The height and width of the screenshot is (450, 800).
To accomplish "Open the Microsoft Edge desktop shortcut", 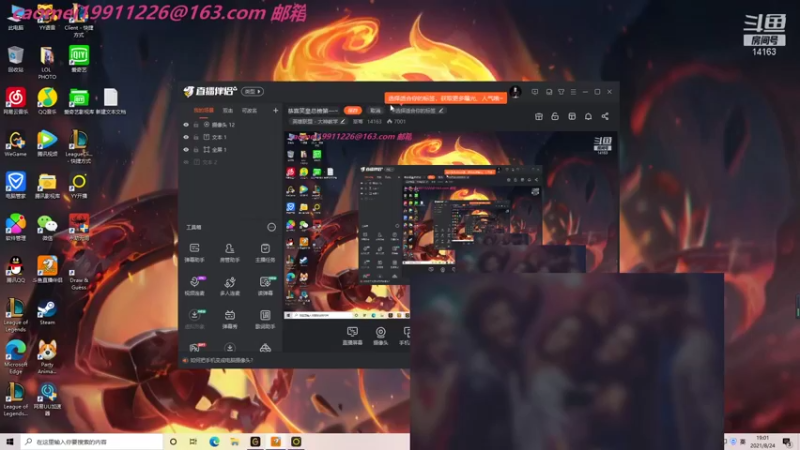I will (x=15, y=356).
